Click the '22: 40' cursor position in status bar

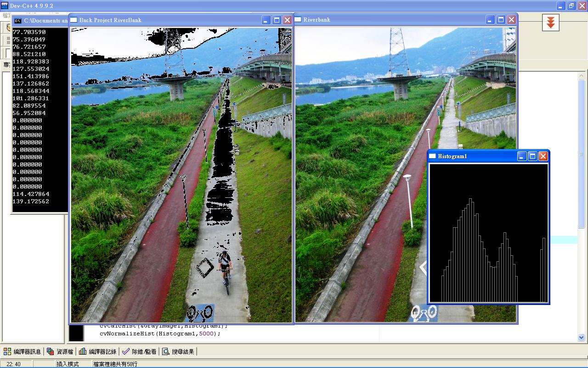coord(13,364)
